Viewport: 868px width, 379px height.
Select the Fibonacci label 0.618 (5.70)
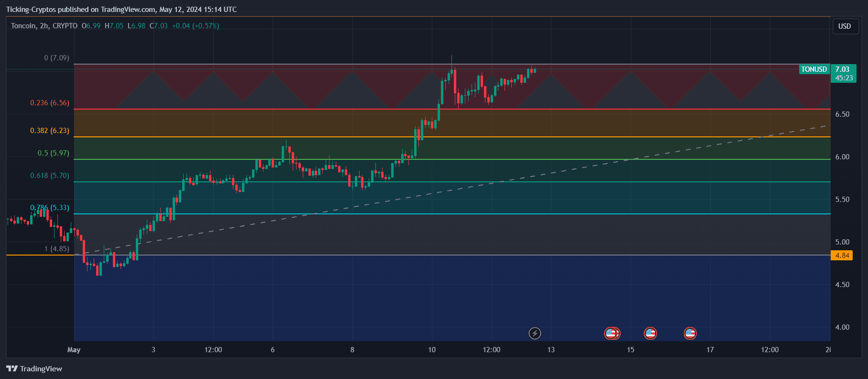(x=49, y=176)
